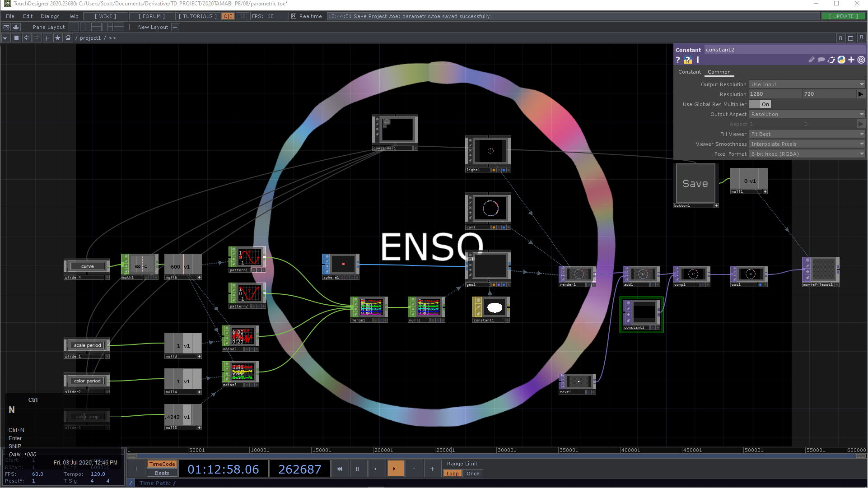Open the Pixel Format dropdown
868x488 pixels.
click(x=807, y=154)
